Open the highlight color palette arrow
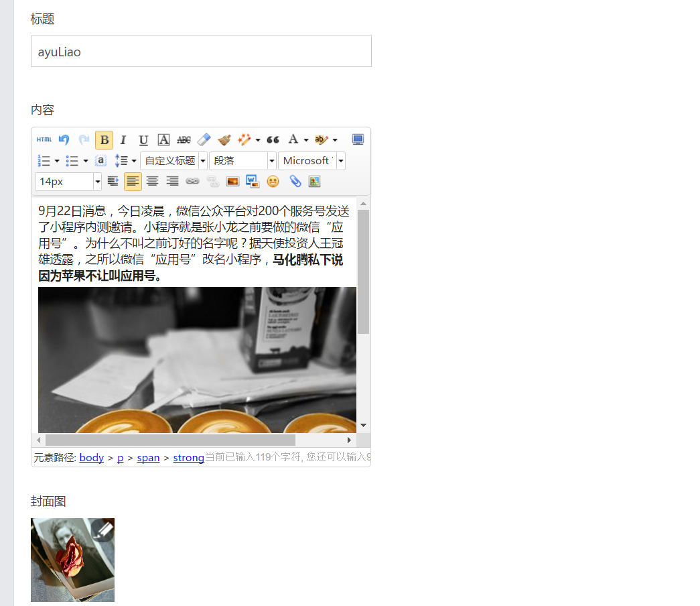The image size is (700, 606). [x=335, y=140]
